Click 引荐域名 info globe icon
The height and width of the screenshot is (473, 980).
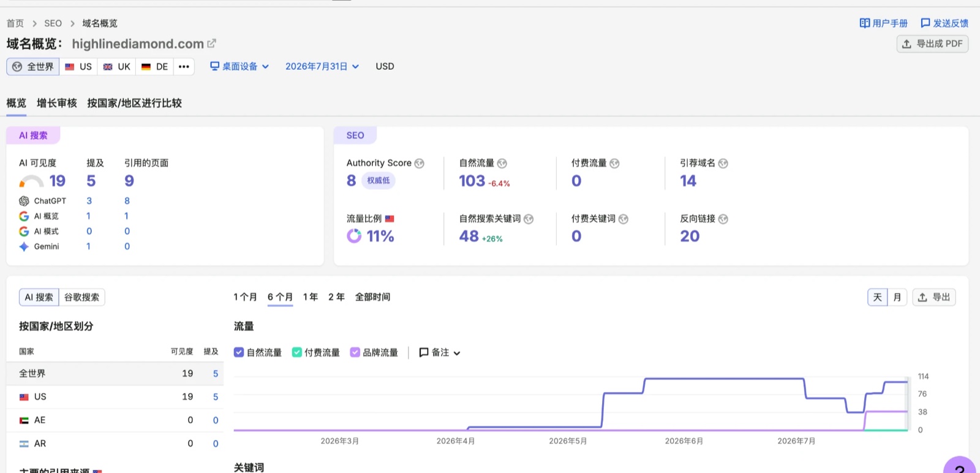pos(723,164)
